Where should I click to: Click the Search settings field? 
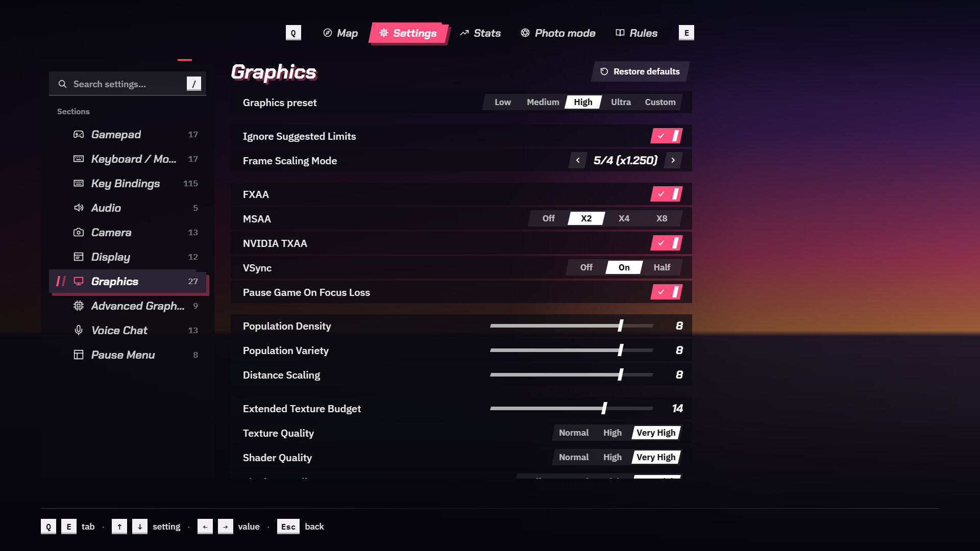pos(128,84)
